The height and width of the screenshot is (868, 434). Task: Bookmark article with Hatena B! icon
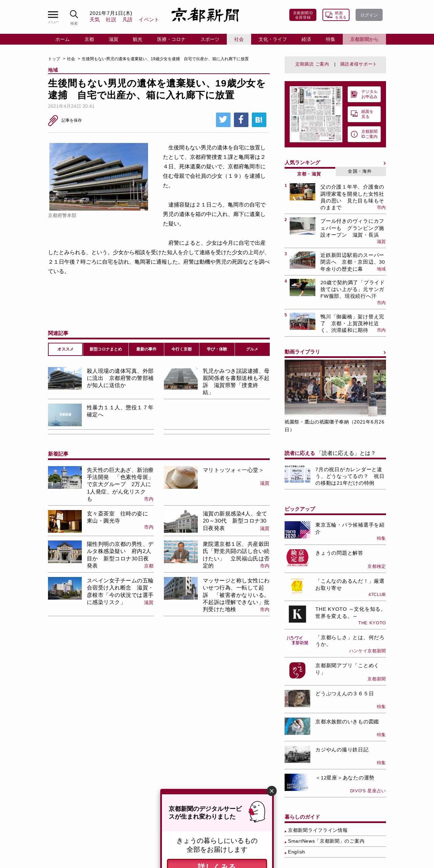point(259,120)
